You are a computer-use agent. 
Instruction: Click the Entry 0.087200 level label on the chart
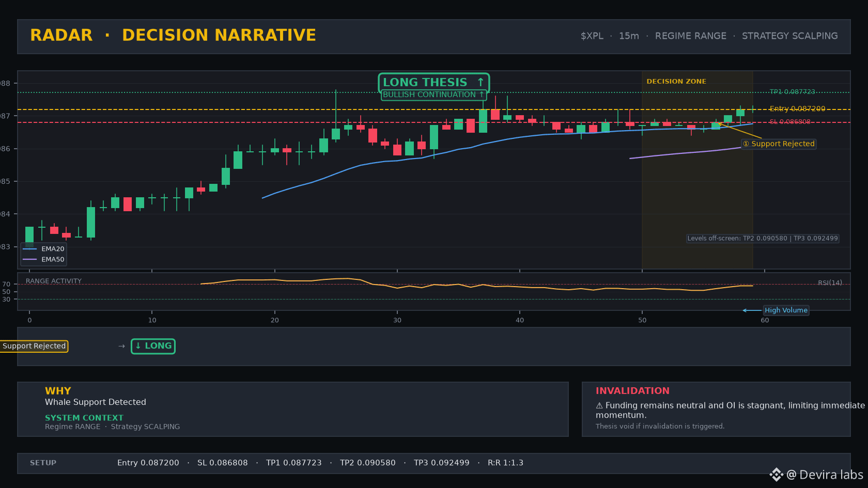[x=797, y=109]
